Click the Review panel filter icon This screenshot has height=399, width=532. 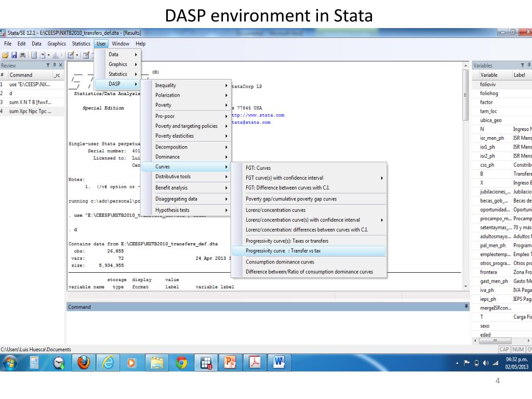[x=48, y=65]
